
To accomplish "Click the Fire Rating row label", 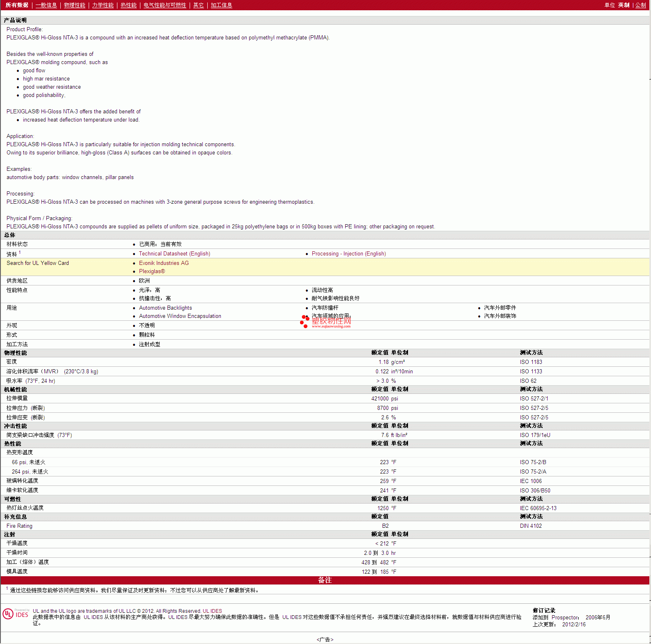I will point(19,526).
